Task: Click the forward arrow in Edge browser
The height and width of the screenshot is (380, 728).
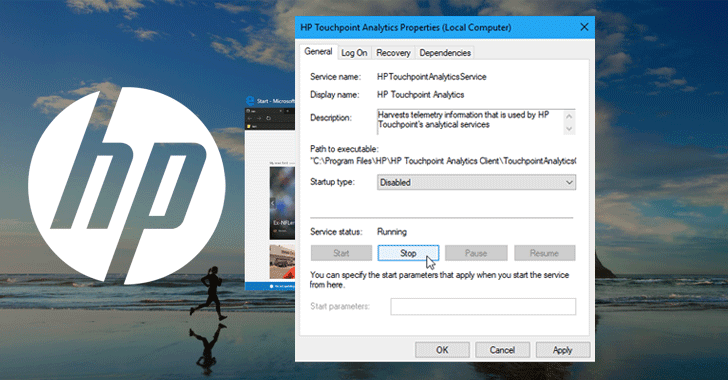Action: (259, 118)
